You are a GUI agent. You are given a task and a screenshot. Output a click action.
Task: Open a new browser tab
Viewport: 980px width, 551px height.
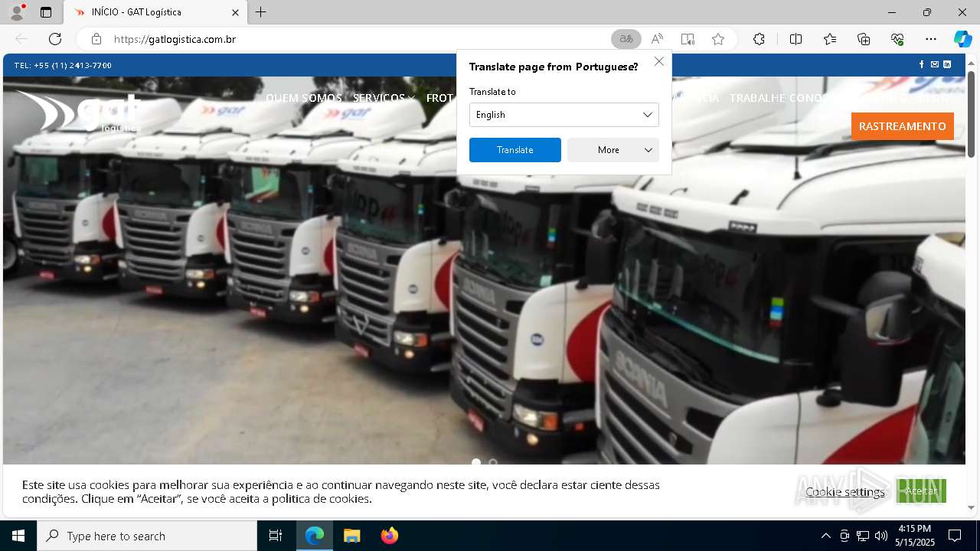coord(261,12)
